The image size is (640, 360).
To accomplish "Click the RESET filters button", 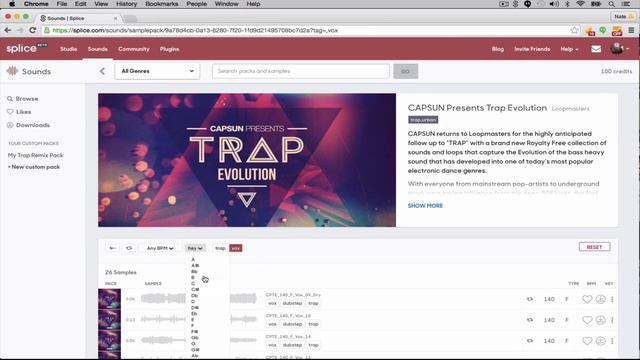I will coord(594,247).
